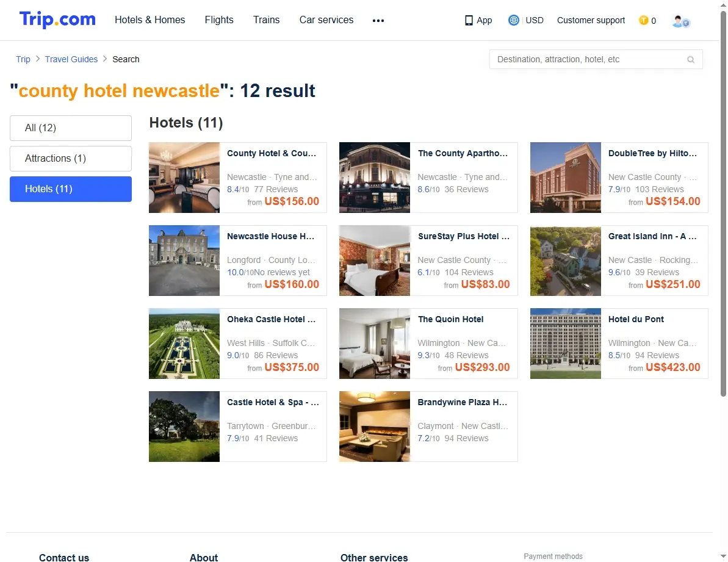Open Brandywine Plaza H... hotel thumbnail
Viewport: 728px width, 562px height.
point(374,427)
